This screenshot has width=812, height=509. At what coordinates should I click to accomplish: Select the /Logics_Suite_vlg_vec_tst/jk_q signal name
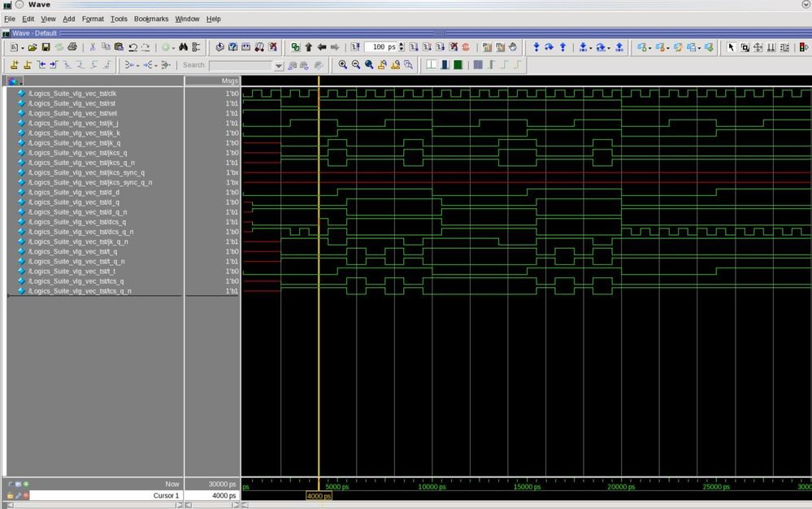click(74, 143)
